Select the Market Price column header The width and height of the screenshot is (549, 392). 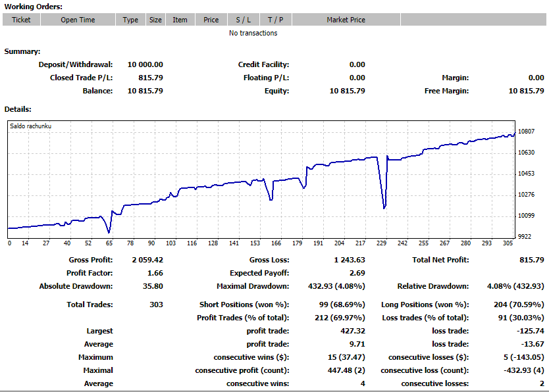(x=346, y=20)
